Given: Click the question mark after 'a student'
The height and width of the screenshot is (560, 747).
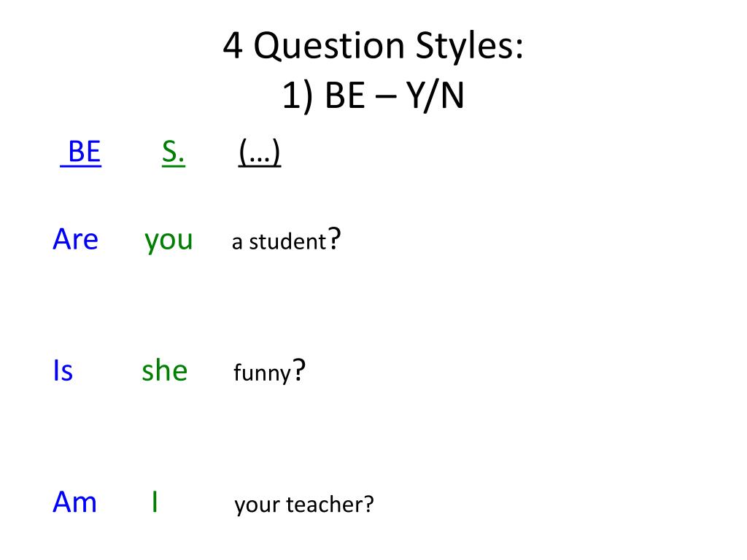Looking at the screenshot, I should pyautogui.click(x=334, y=238).
